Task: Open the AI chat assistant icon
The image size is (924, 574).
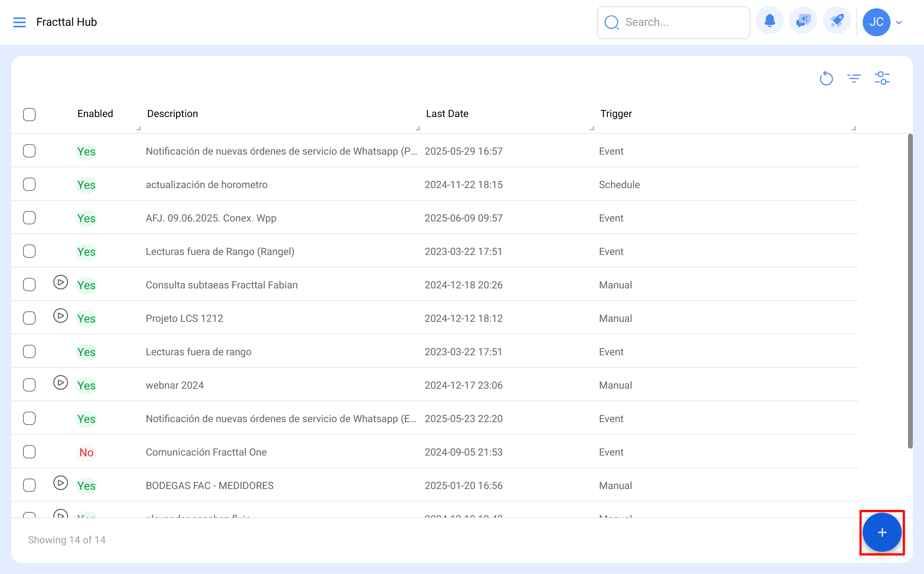Action: coord(803,22)
